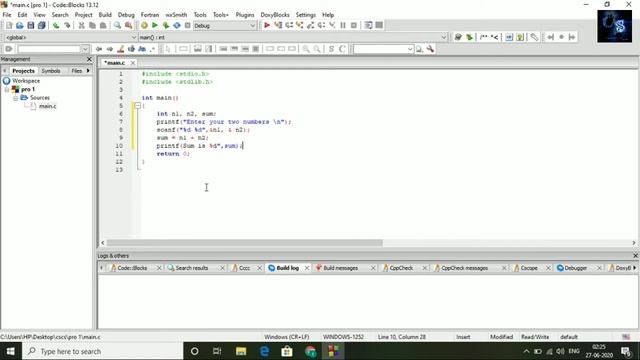Viewport: 640px width, 360px height.
Task: Toggle the highlight search marker icon
Action: click(121, 49)
